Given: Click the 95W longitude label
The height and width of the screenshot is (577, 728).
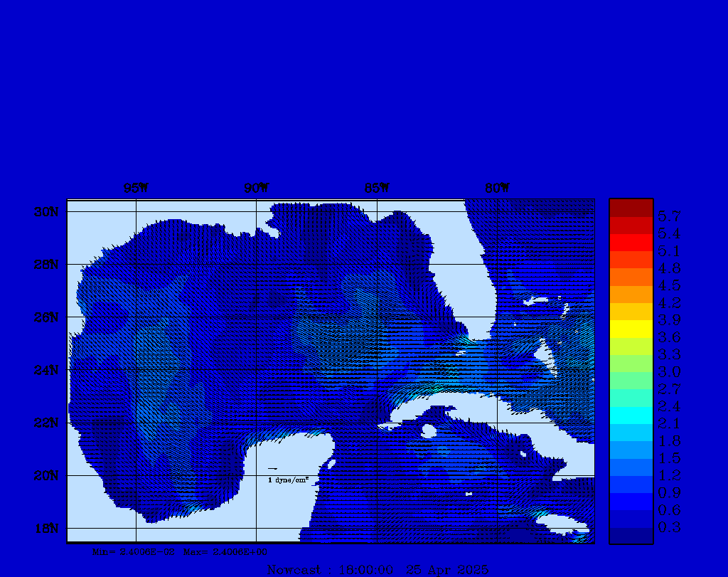Looking at the screenshot, I should pos(136,189).
